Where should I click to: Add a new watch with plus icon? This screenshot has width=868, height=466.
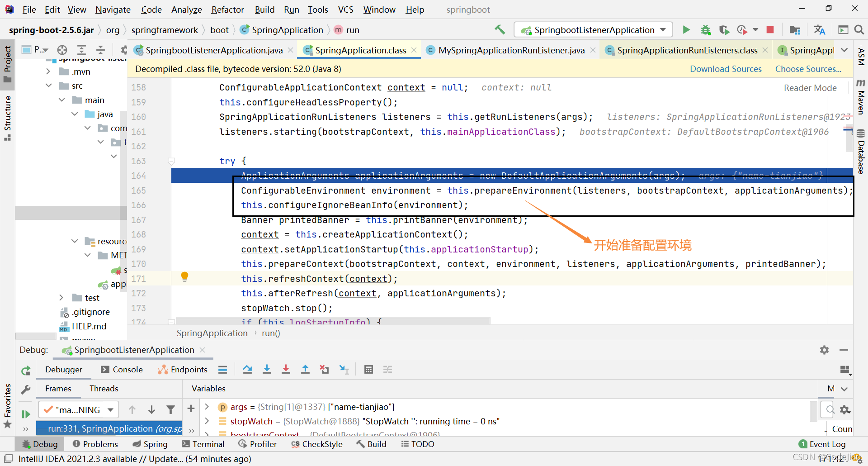point(191,409)
